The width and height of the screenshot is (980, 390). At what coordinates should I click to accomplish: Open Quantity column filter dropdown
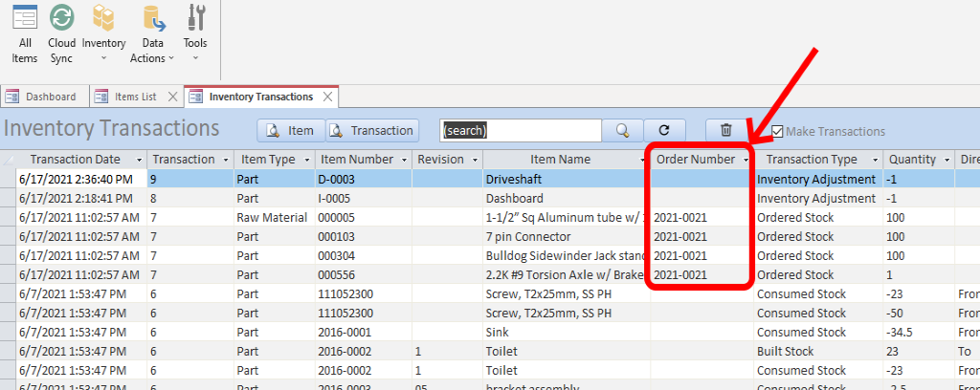click(x=947, y=160)
